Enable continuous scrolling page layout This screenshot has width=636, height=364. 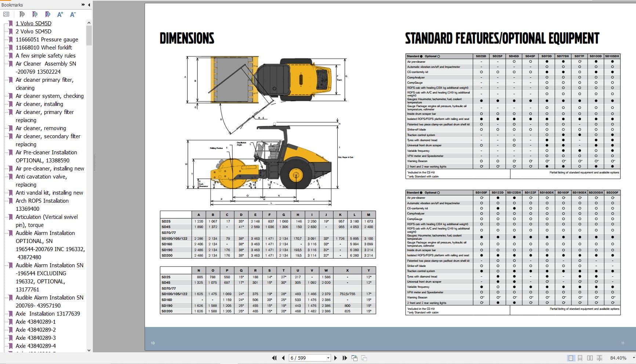[581, 357]
